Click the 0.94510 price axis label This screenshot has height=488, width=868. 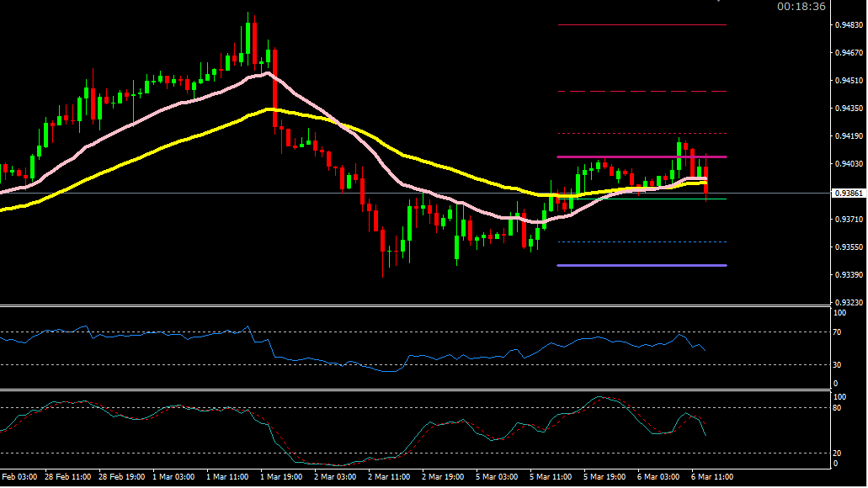tap(849, 80)
